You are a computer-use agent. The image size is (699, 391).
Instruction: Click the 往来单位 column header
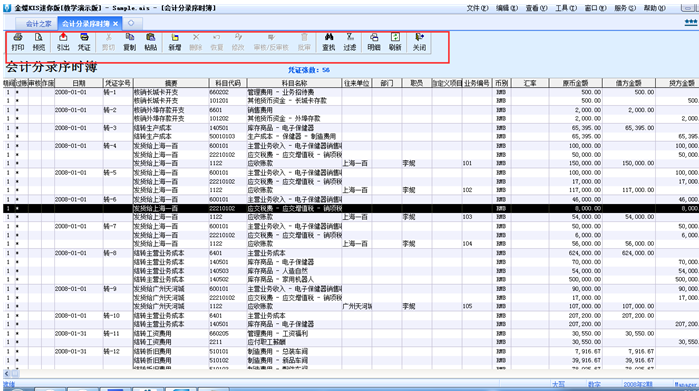(357, 83)
